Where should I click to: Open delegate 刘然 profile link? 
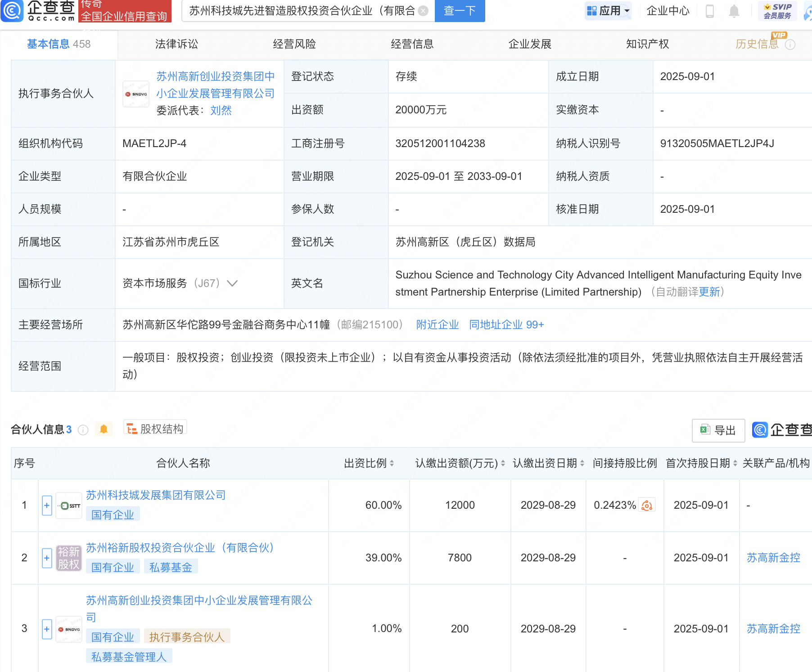pyautogui.click(x=221, y=110)
